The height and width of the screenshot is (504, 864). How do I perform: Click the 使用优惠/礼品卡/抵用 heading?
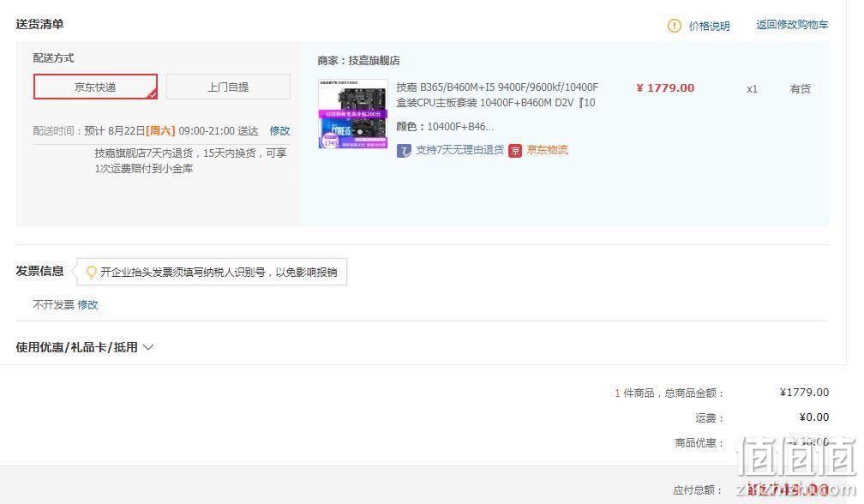[x=76, y=347]
